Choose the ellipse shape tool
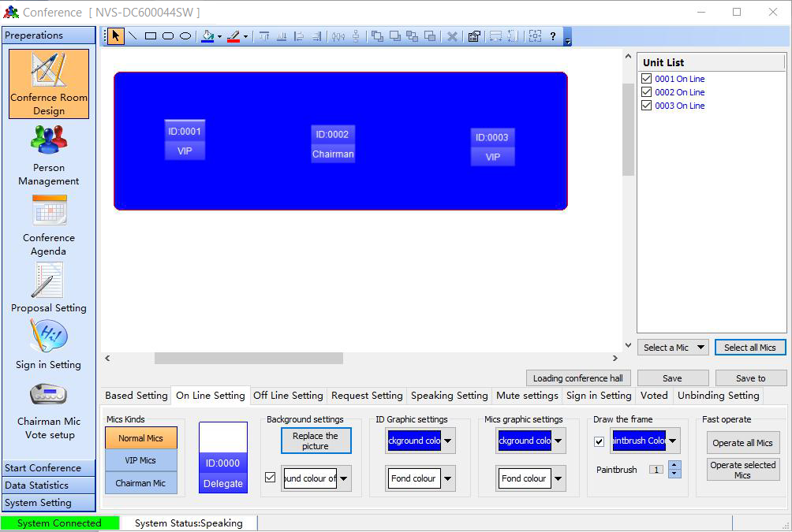This screenshot has height=532, width=792. (x=185, y=36)
